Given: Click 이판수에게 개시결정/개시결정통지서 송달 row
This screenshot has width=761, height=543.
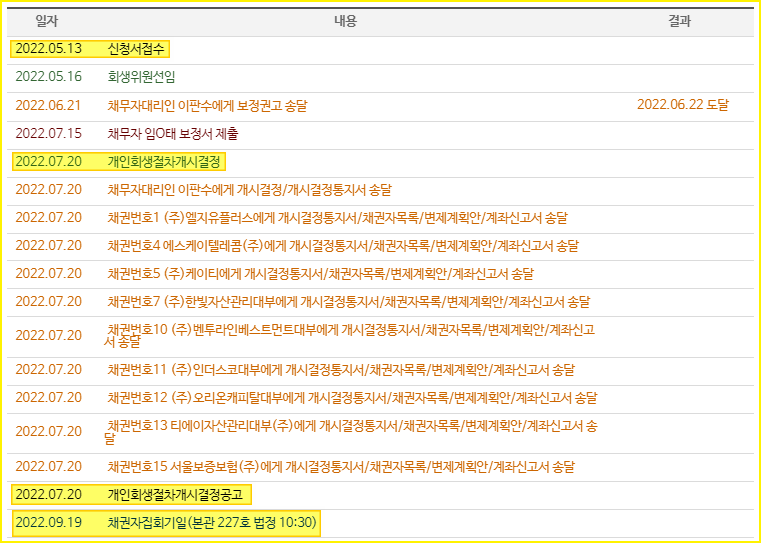Looking at the screenshot, I should click(249, 189).
